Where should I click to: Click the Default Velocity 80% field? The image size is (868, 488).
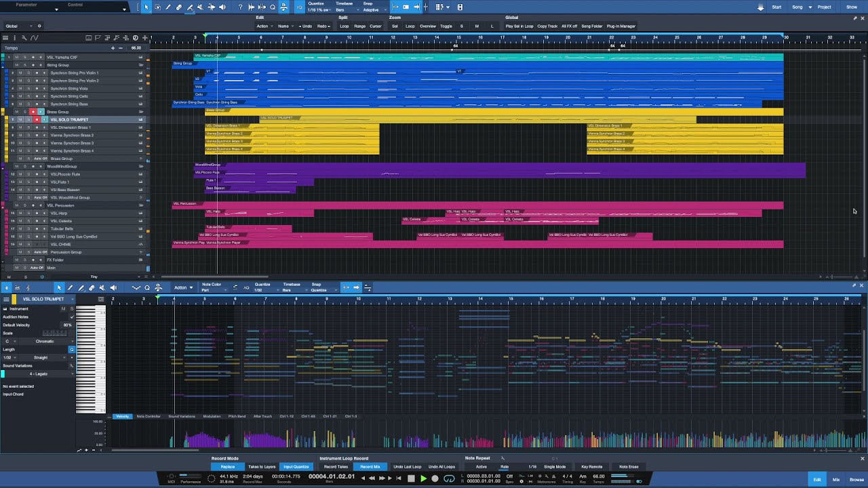tap(67, 325)
